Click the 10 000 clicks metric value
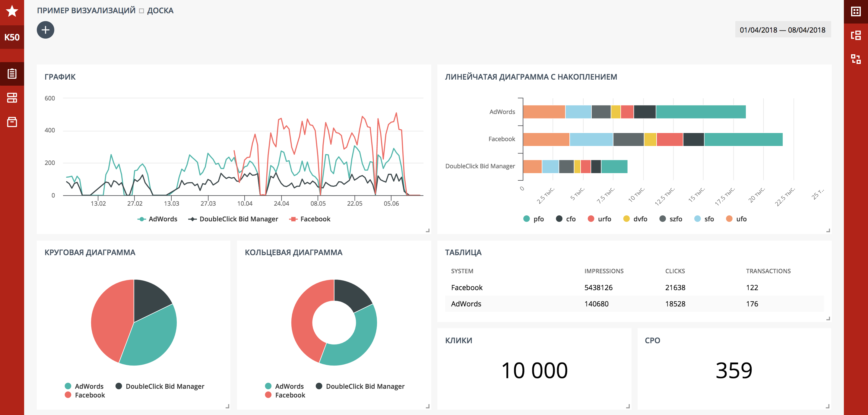 (534, 371)
